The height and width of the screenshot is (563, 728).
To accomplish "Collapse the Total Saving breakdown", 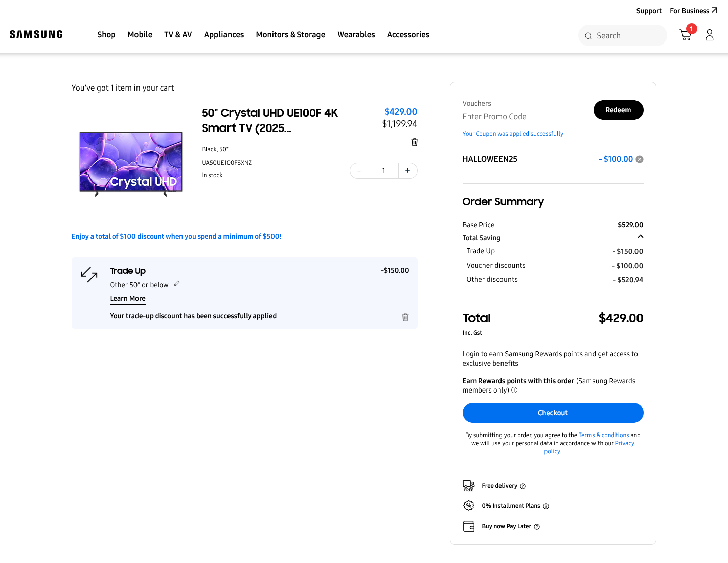I will point(640,237).
